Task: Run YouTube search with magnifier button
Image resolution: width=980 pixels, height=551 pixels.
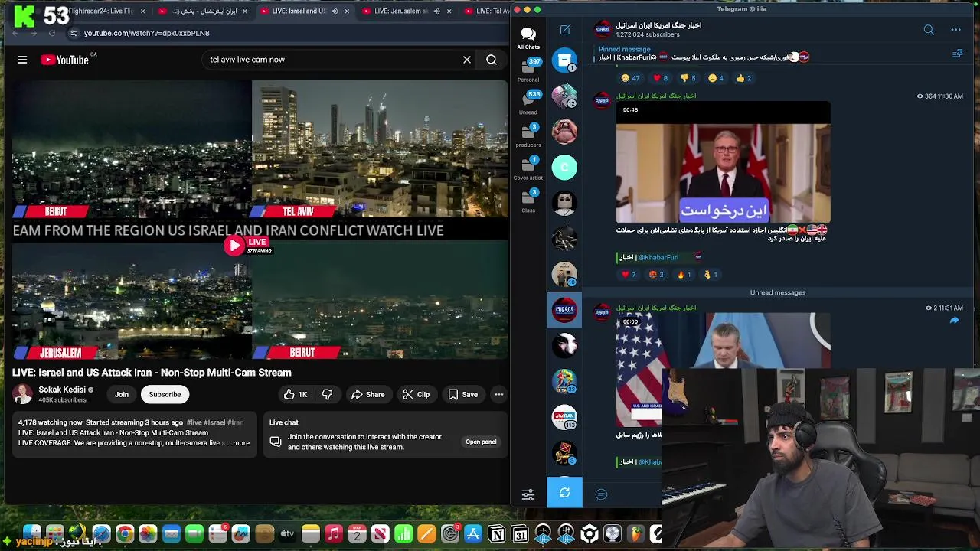Action: click(x=492, y=60)
